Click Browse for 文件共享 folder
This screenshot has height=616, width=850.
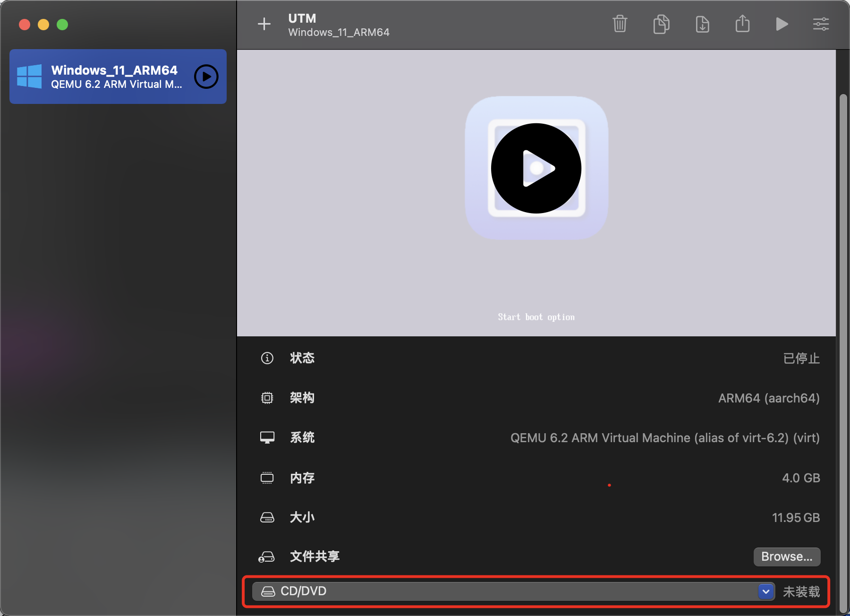point(786,556)
